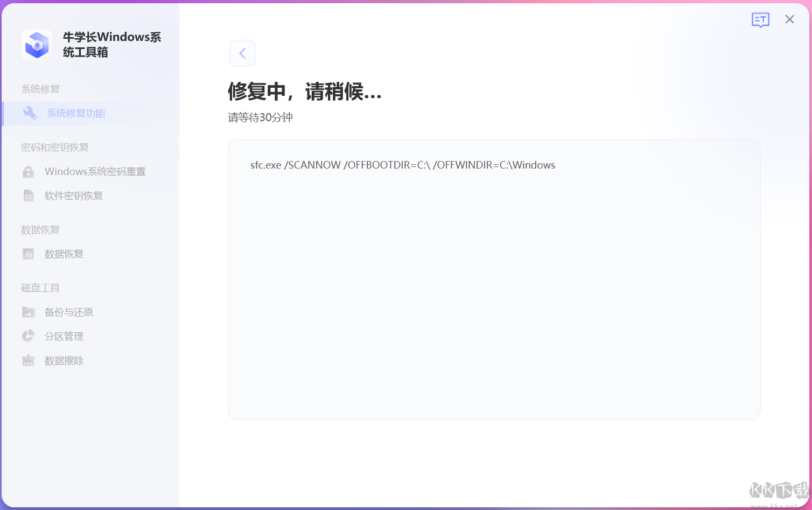Collapse the repair page with the back chevron
The height and width of the screenshot is (510, 812).
(x=242, y=53)
